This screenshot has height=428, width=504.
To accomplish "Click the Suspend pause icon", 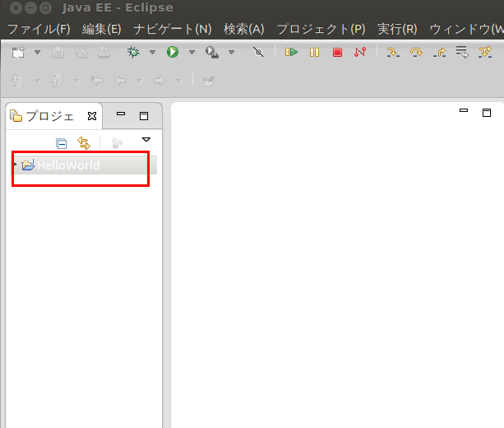I will (x=314, y=52).
